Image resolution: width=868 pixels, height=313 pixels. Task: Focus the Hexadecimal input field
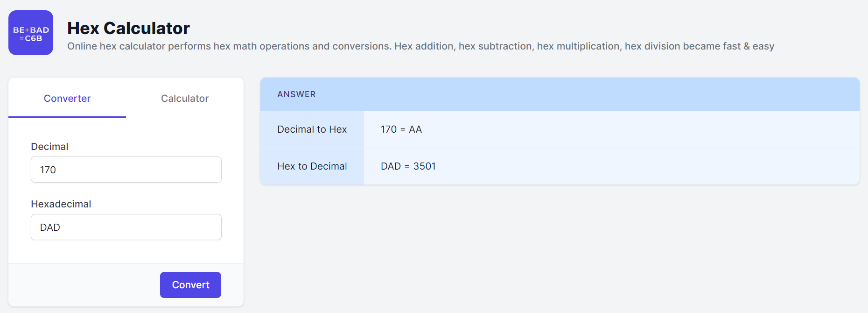126,227
